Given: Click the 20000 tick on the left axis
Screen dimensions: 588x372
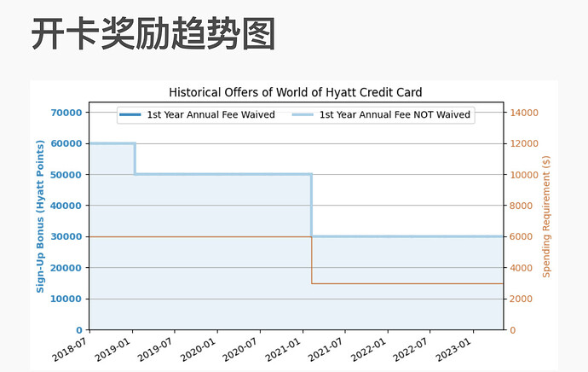Looking at the screenshot, I should (66, 268).
